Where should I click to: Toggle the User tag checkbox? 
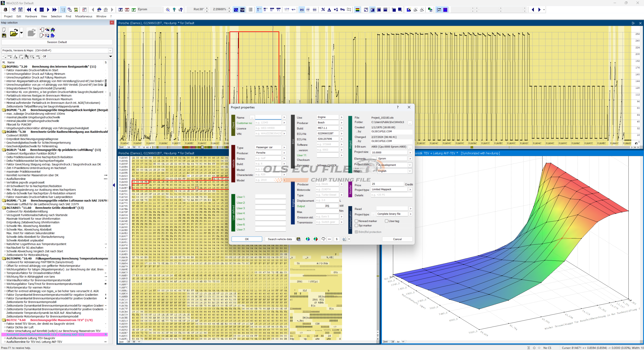point(387,221)
